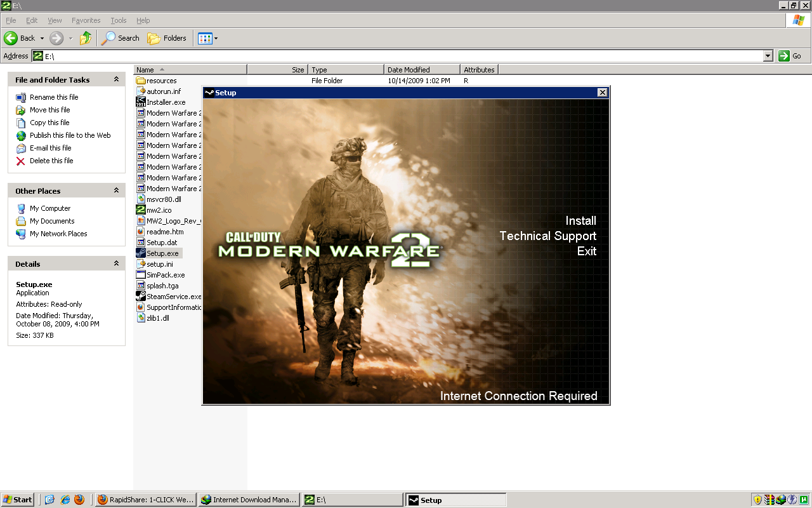Go back with the Back arrow
This screenshot has height=508, width=812.
click(20, 38)
